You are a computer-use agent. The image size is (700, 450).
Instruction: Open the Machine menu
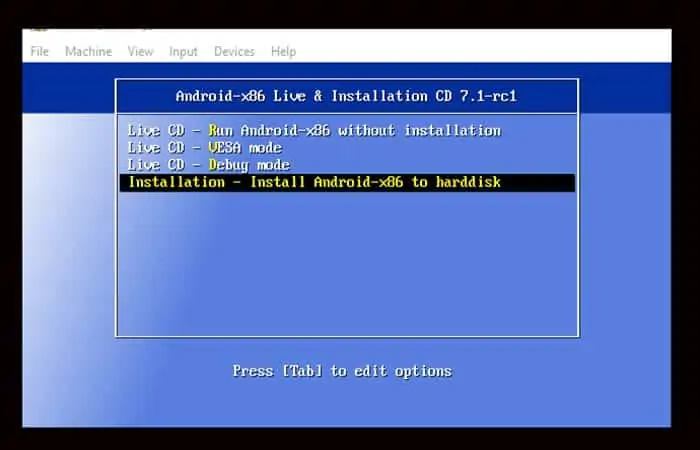(x=88, y=51)
